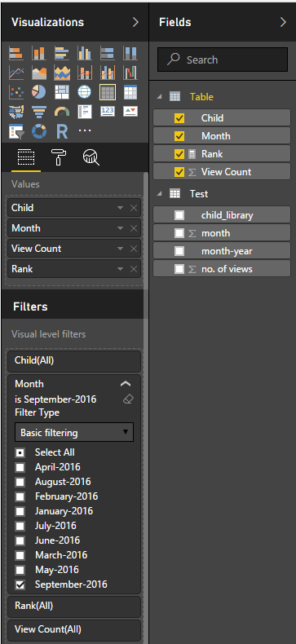The width and height of the screenshot is (296, 644).
Task: Select the treemap visualization
Action: pyautogui.click(x=62, y=92)
